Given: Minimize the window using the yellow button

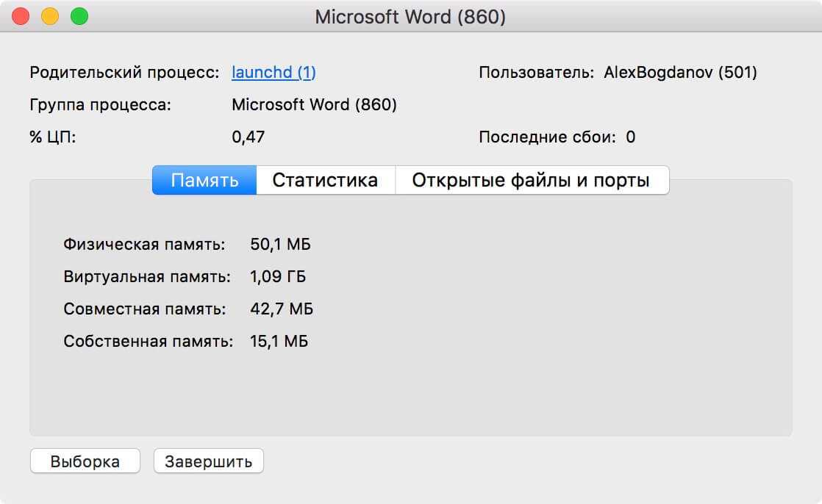Looking at the screenshot, I should point(50,16).
